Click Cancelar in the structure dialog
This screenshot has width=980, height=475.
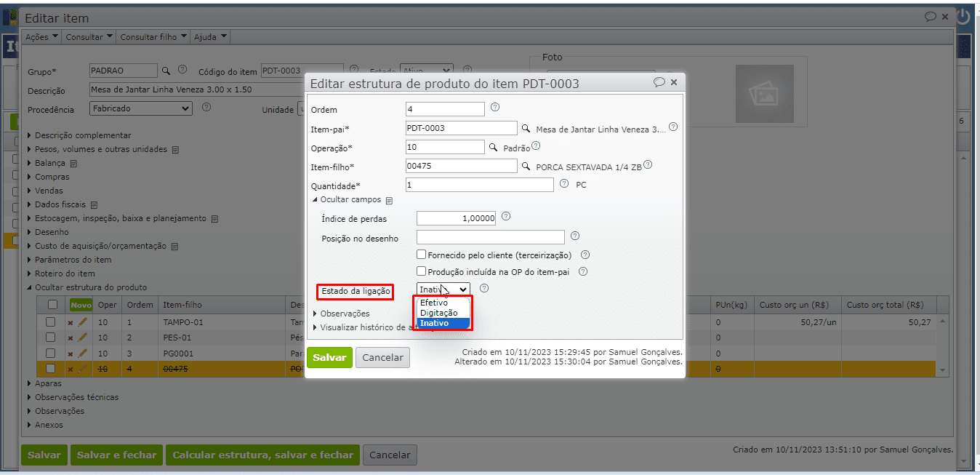tap(382, 357)
